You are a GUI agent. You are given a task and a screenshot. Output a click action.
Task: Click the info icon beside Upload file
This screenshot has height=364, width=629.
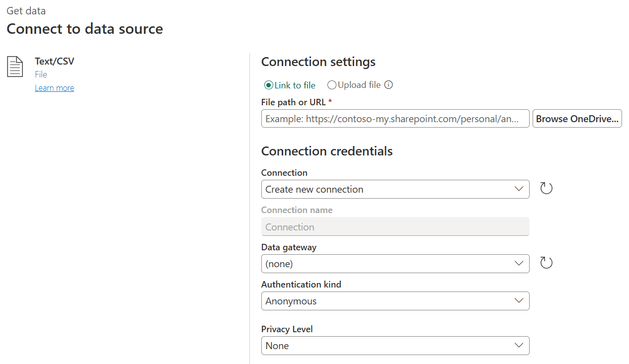389,84
